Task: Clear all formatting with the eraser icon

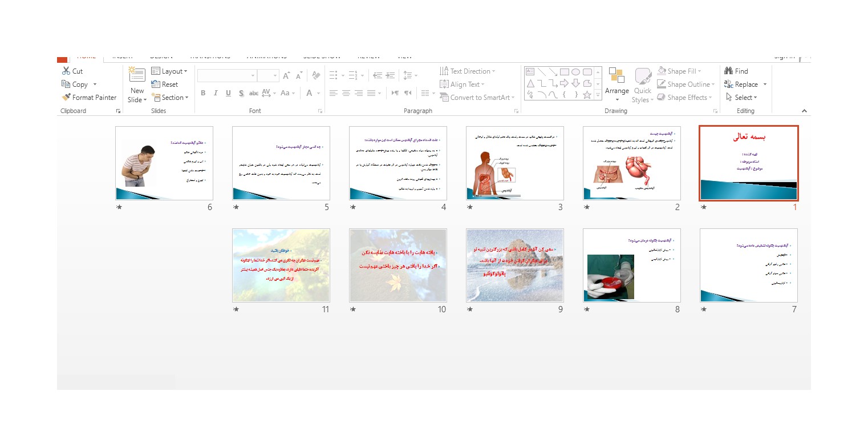Action: pyautogui.click(x=316, y=75)
